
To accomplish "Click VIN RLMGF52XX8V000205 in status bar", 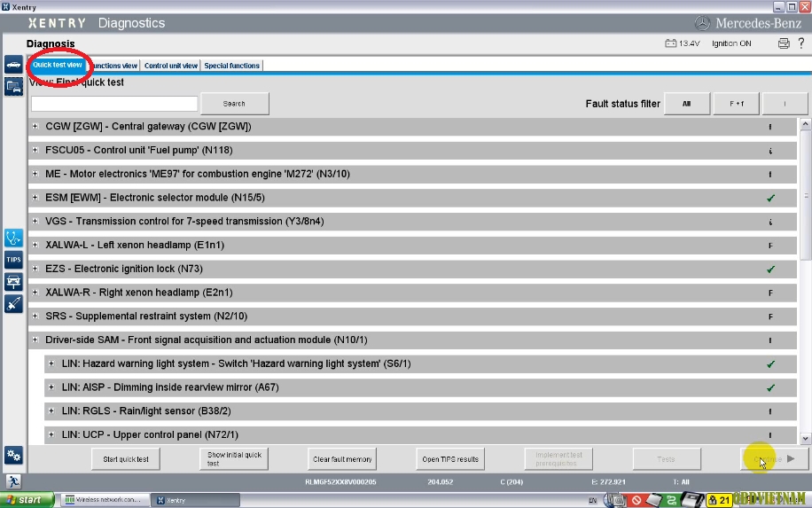I will coord(340,482).
